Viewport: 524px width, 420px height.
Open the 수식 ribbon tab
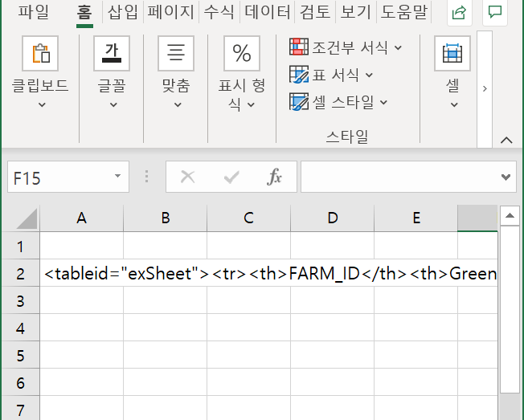(219, 12)
